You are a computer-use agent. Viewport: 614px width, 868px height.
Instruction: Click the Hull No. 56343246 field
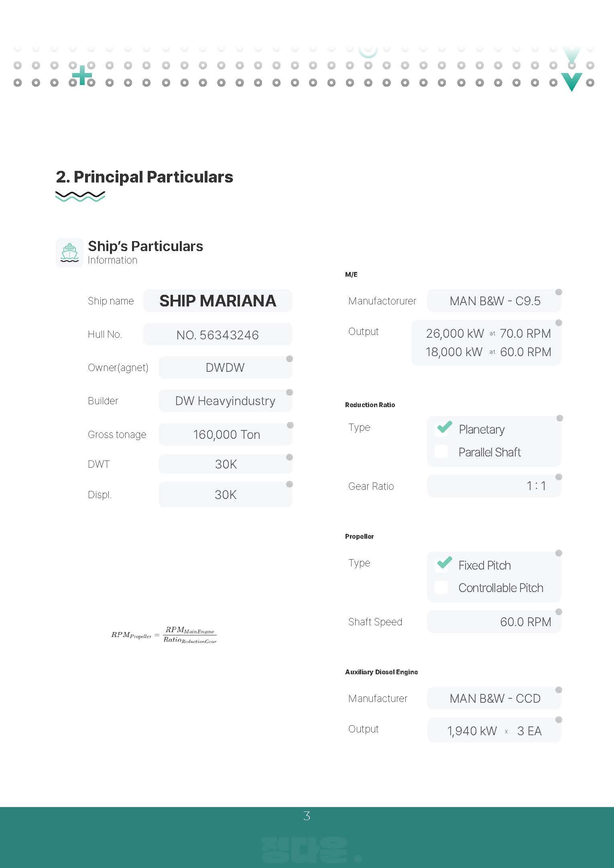(x=218, y=335)
